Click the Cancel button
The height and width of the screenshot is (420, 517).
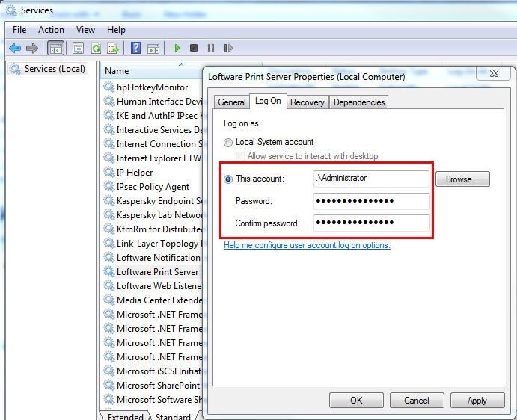pyautogui.click(x=417, y=401)
